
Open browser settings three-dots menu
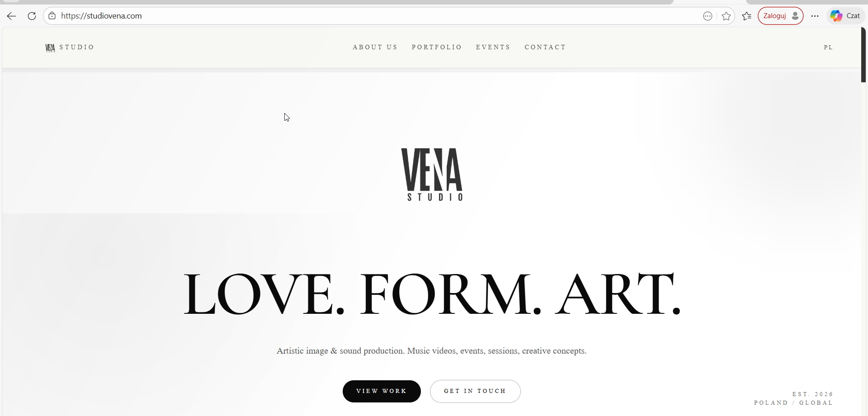pos(815,16)
